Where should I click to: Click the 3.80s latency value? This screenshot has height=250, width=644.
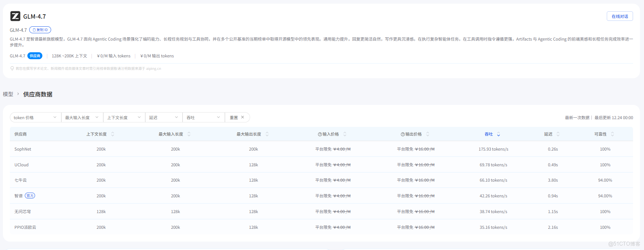point(553,180)
